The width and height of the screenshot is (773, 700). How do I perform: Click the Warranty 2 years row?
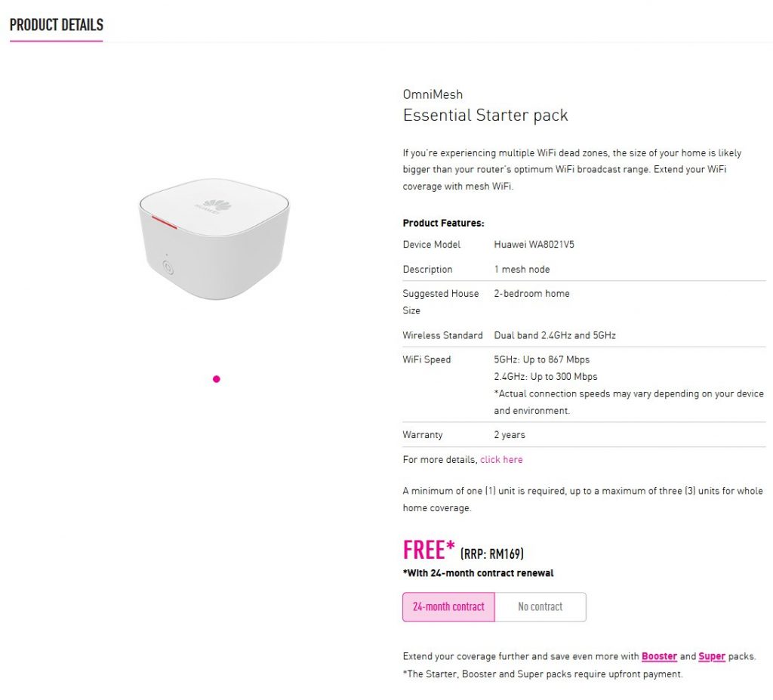584,435
